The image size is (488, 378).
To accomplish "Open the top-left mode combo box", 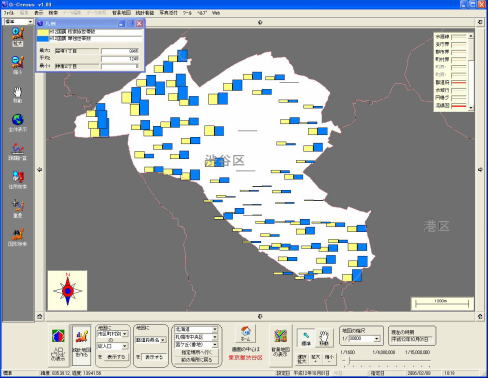I will click(18, 22).
